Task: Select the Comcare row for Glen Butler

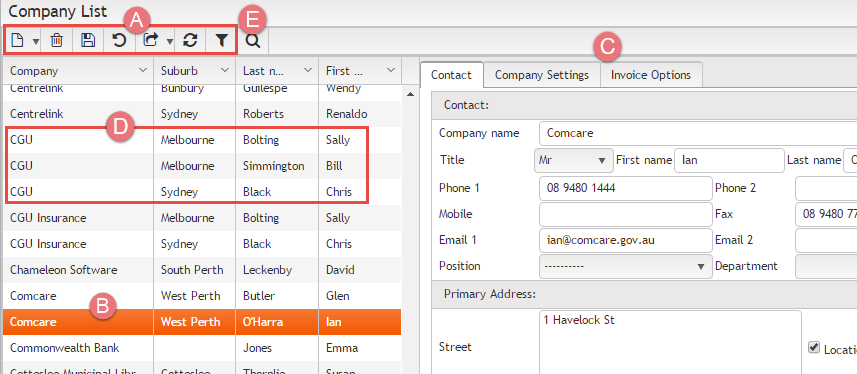Action: (x=202, y=296)
